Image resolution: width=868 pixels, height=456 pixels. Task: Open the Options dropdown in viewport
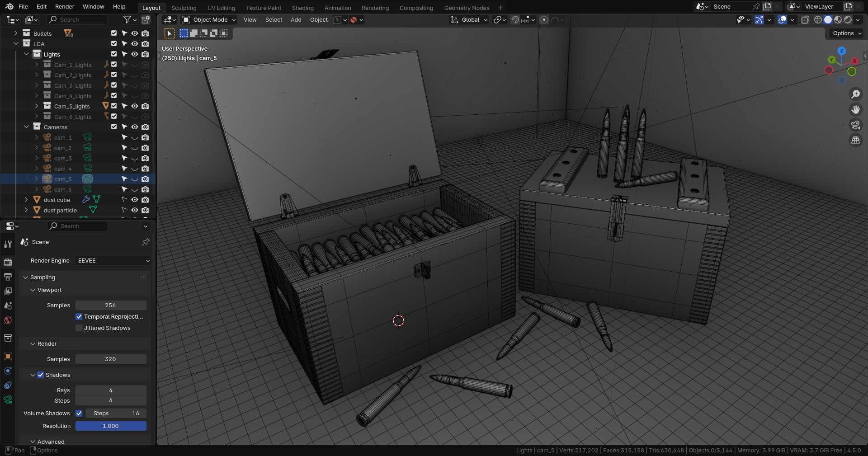(x=847, y=33)
